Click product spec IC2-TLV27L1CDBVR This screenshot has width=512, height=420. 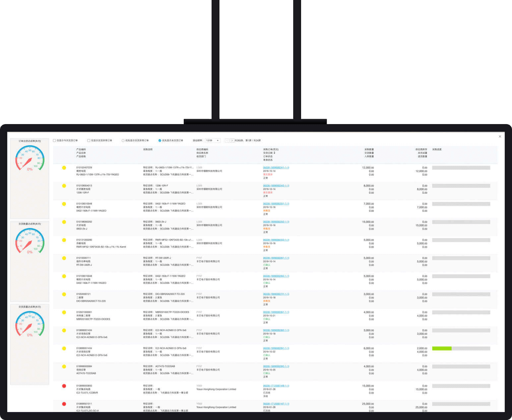click(87, 393)
